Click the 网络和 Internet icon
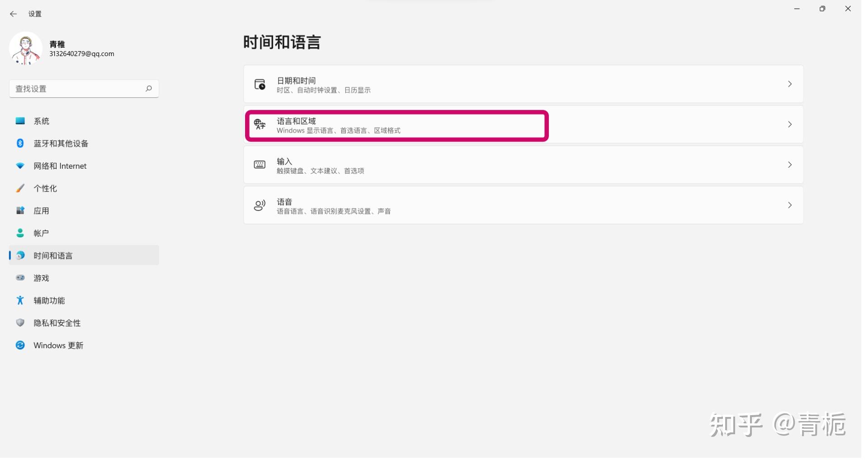Image resolution: width=868 pixels, height=460 pixels. click(20, 166)
